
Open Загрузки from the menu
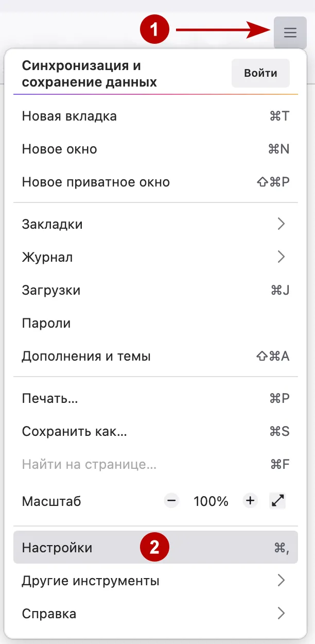51,290
